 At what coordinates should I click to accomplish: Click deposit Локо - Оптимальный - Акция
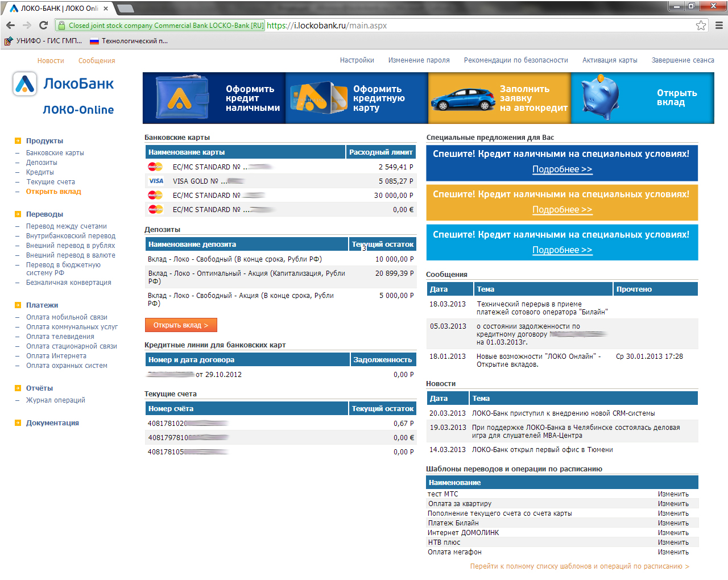[247, 277]
